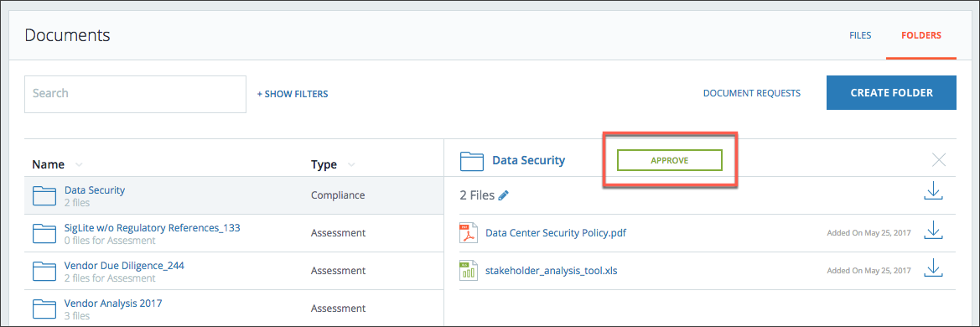Select the Vendor Analysis 2017 folder icon

point(44,309)
